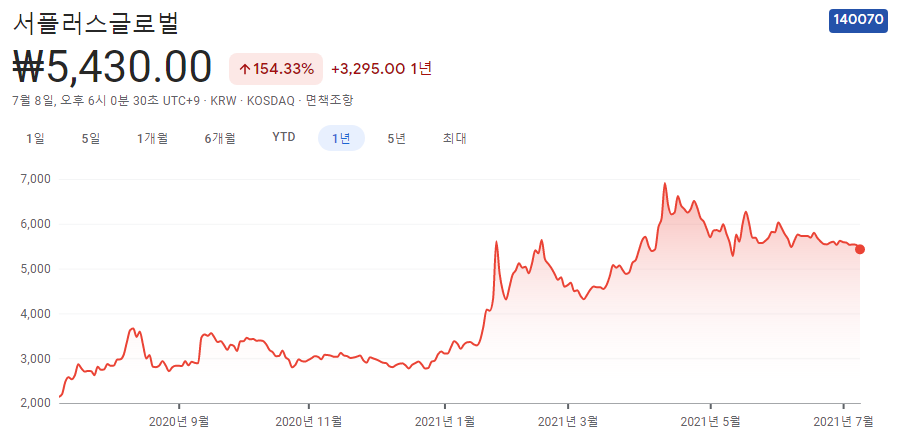Click the 서플러스글로벌 stock title
This screenshot has width=897, height=444.
pos(96,22)
